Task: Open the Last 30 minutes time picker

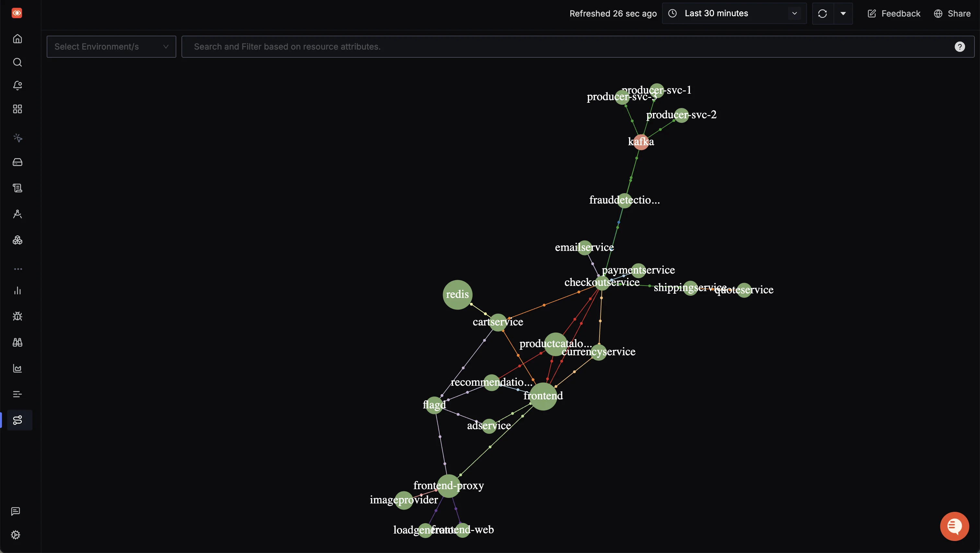Action: click(734, 14)
